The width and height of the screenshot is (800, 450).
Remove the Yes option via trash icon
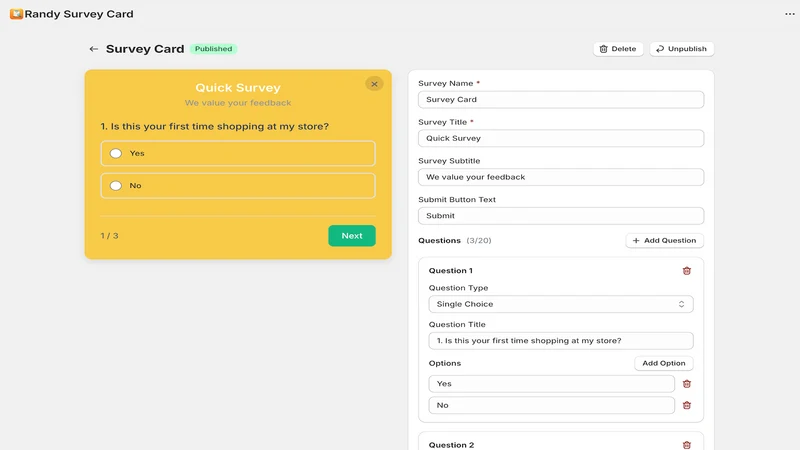click(x=687, y=384)
